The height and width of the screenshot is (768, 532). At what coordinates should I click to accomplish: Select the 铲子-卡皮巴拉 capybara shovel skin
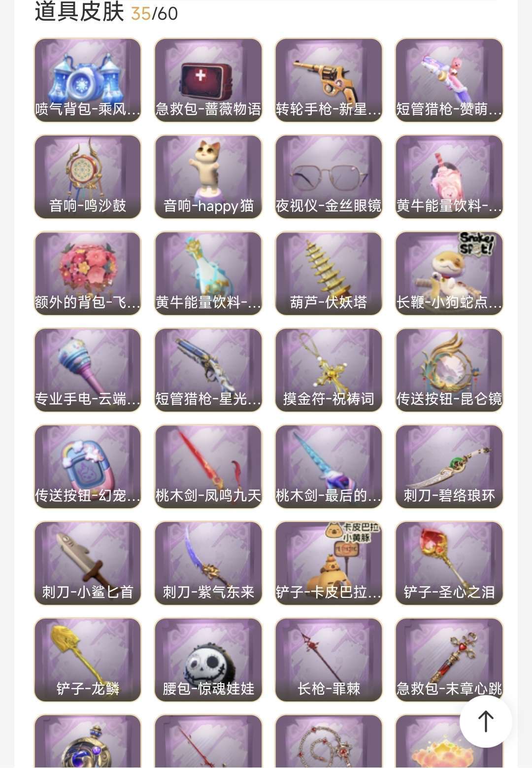pos(329,563)
